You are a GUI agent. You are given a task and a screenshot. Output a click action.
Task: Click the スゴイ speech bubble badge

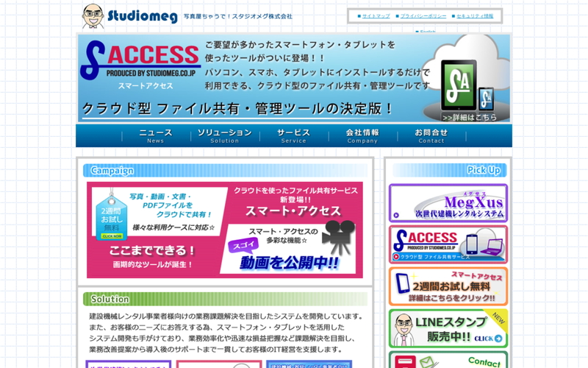click(243, 246)
